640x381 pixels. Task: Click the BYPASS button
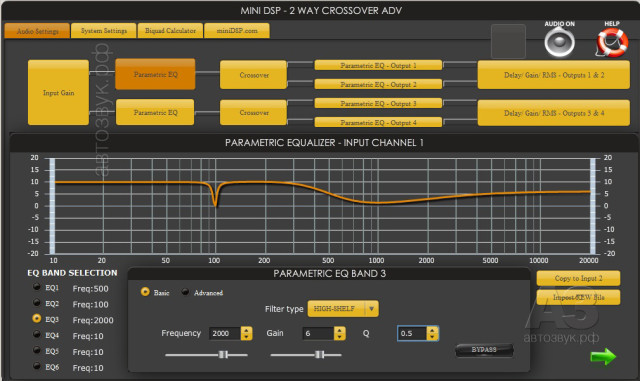point(484,350)
